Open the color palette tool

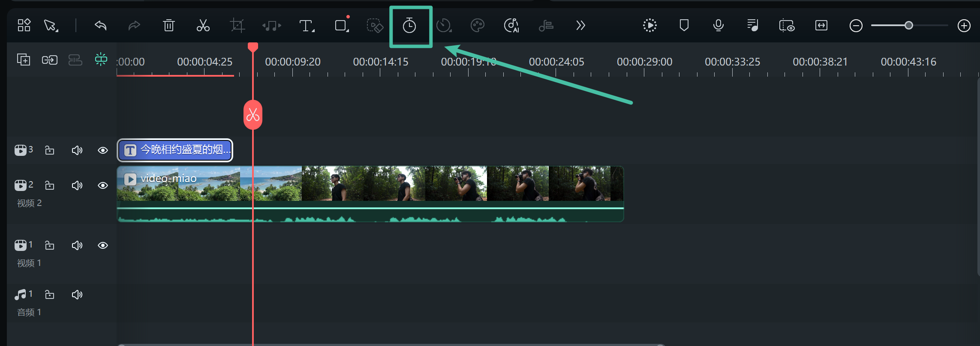(x=478, y=26)
